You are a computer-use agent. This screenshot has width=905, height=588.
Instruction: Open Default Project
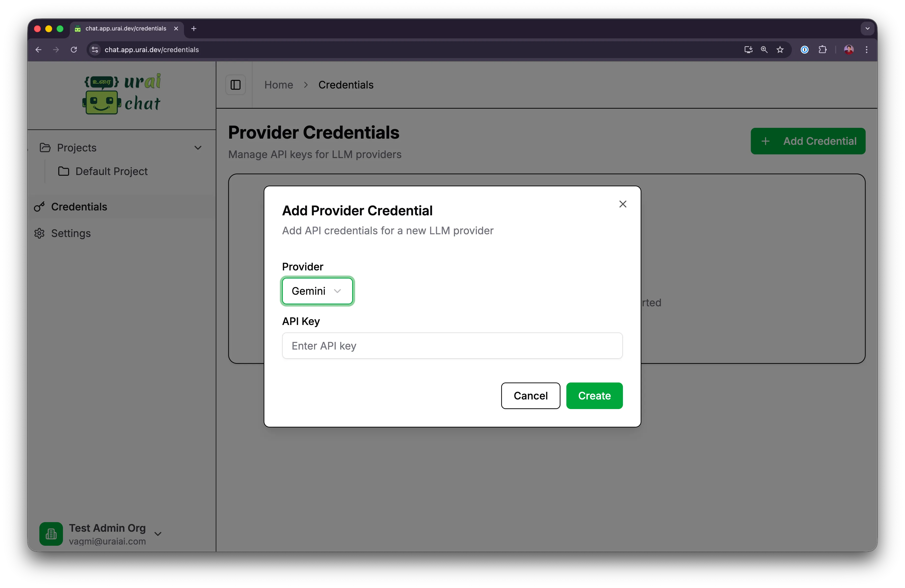point(111,171)
